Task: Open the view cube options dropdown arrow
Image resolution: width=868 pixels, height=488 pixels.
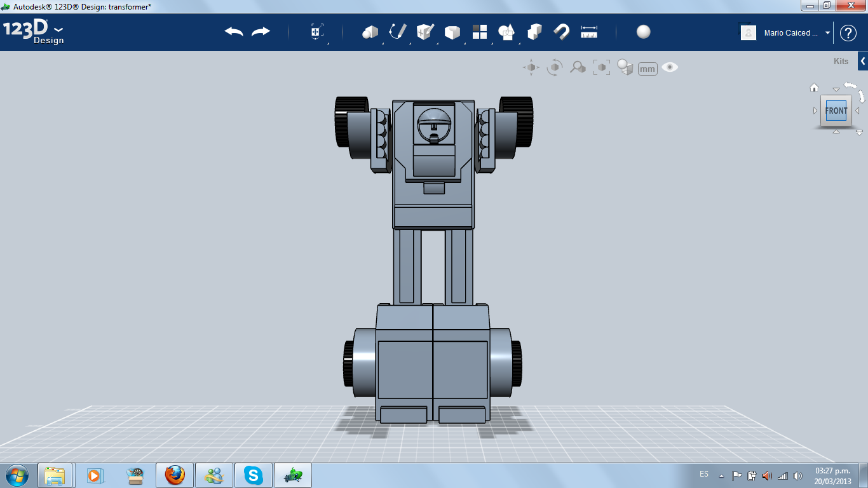Action: (x=859, y=133)
